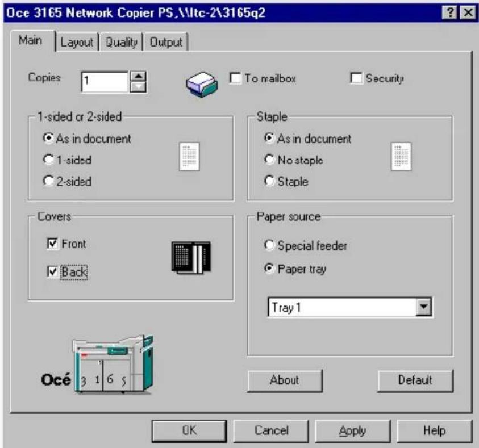This screenshot has width=479, height=448.
Task: Select As in document under 1-sided or 2-sided
Action: pyautogui.click(x=48, y=138)
